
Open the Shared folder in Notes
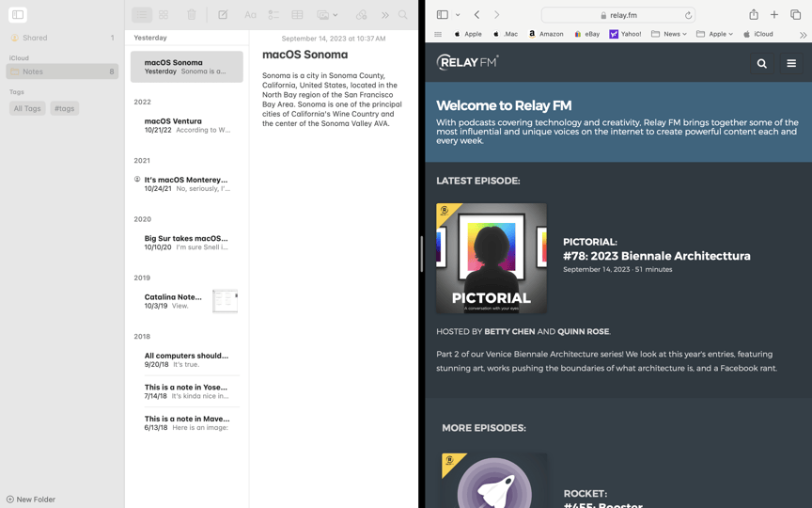click(x=62, y=38)
